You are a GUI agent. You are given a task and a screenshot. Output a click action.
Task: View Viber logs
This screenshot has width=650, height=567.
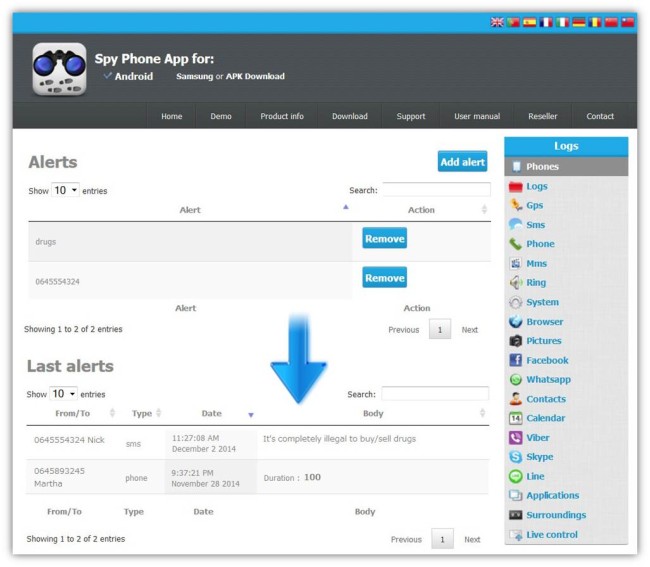(529, 438)
